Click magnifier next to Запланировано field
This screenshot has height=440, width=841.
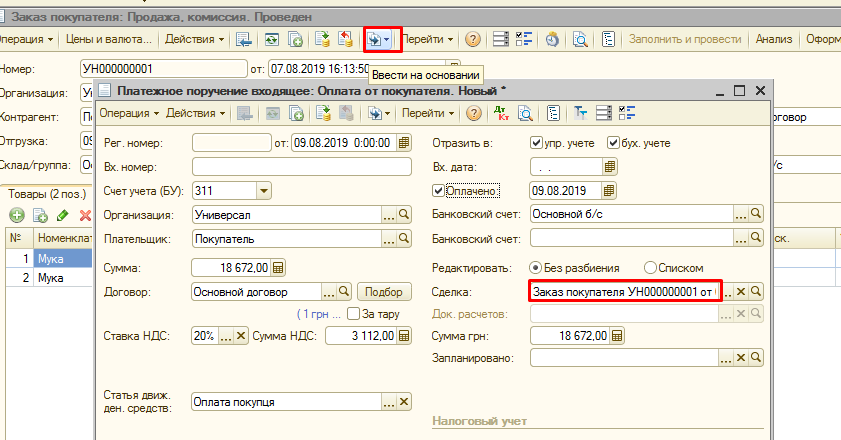[x=756, y=357]
